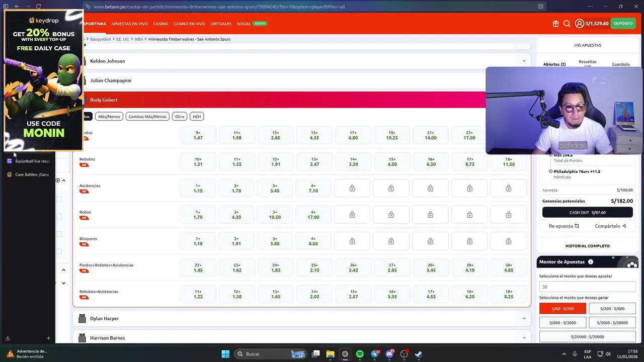Reload the page with the refresh icon

[x=38, y=6]
